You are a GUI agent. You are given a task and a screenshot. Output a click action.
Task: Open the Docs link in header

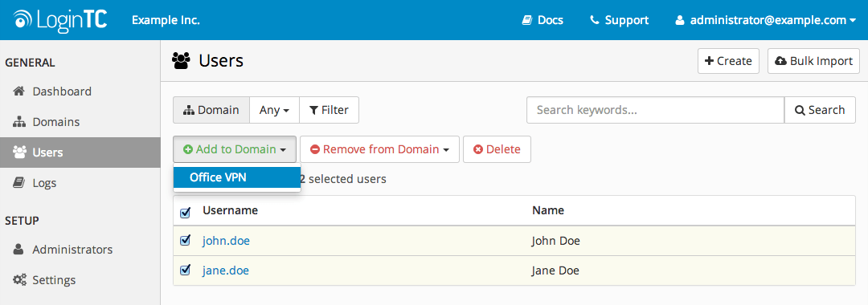click(542, 20)
